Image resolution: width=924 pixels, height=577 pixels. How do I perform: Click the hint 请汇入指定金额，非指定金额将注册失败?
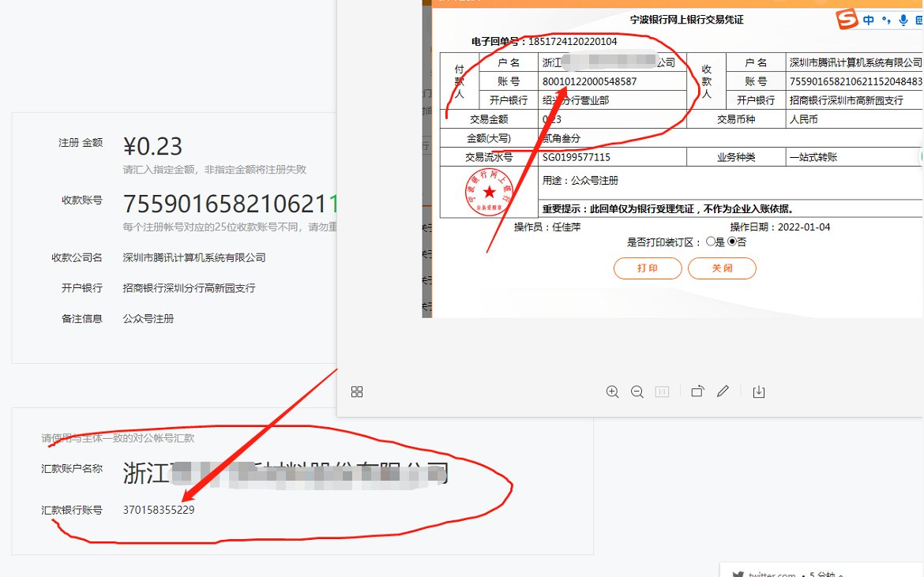[215, 170]
